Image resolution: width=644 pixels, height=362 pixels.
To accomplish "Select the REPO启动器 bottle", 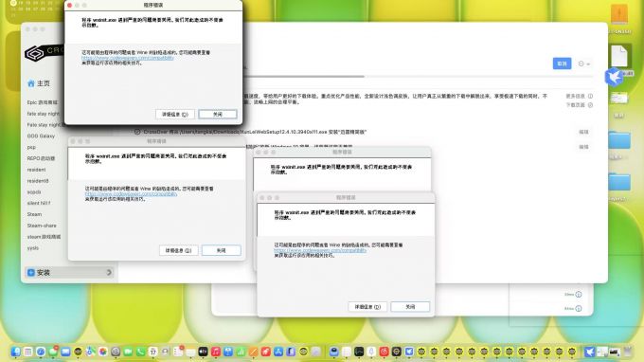I will coord(41,158).
